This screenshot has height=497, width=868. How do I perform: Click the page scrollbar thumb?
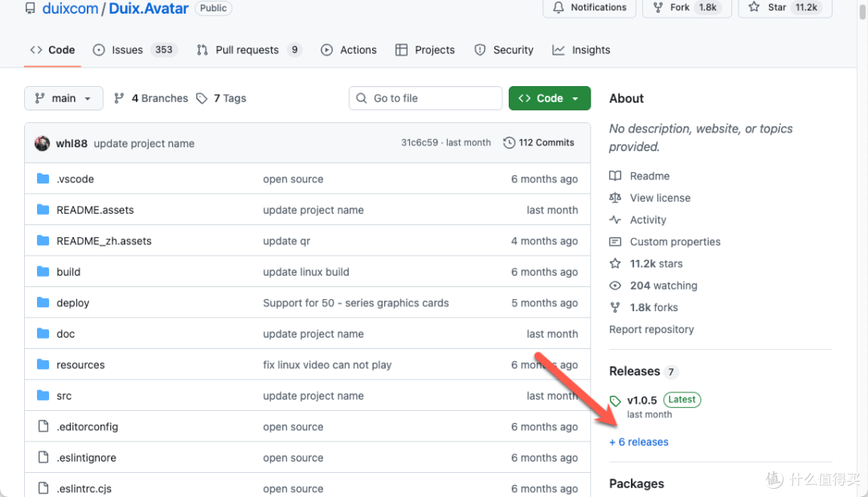pyautogui.click(x=862, y=10)
